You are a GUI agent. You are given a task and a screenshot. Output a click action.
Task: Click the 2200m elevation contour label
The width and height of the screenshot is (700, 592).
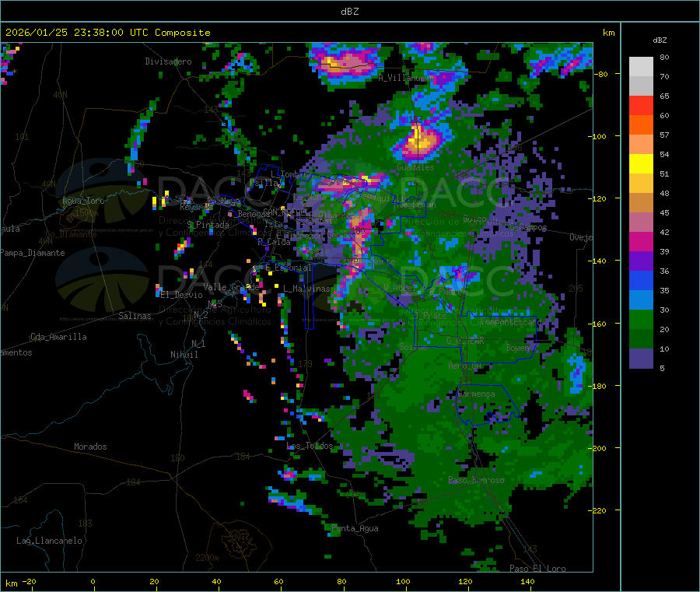207,558
